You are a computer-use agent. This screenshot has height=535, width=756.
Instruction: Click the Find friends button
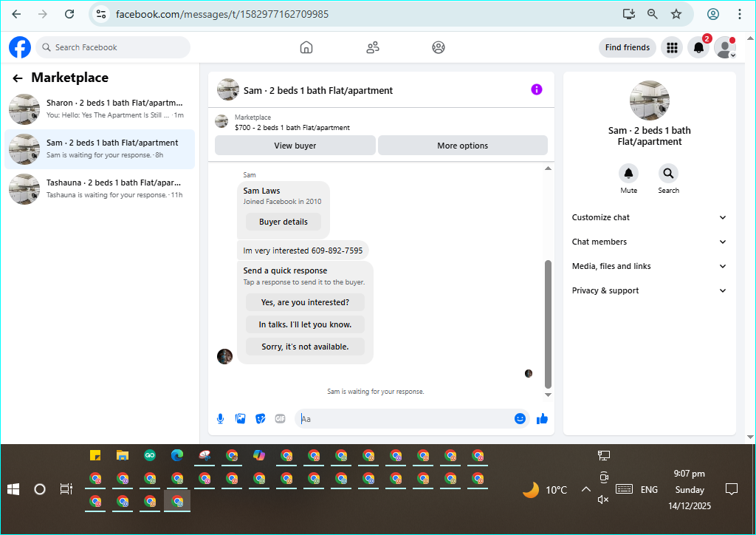click(628, 47)
